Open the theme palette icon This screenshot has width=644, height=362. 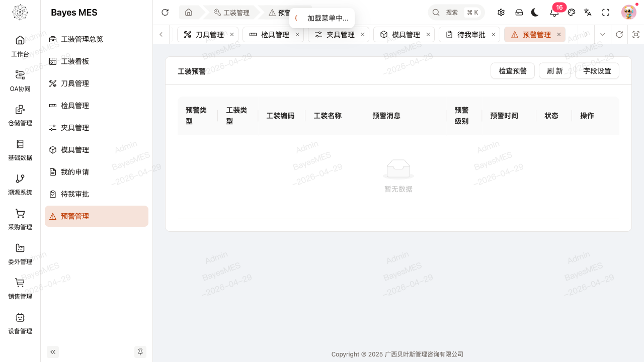[x=572, y=13]
